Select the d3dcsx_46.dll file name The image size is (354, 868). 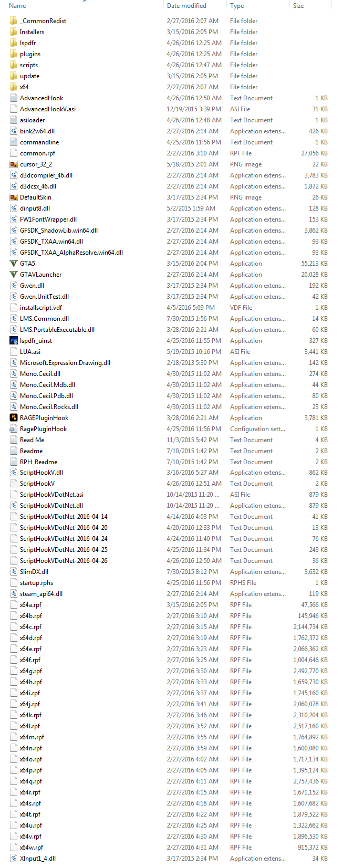[38, 186]
